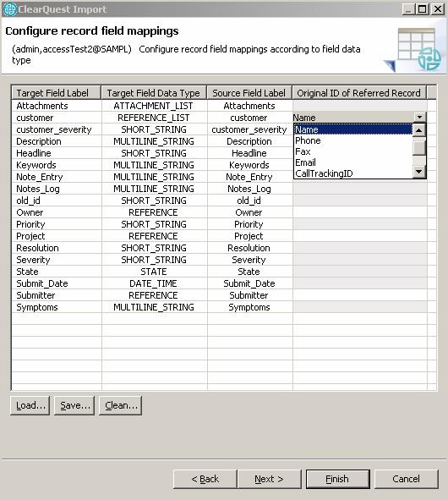Click the dropdown list scroll up arrow
Viewport: 448px width, 500px height.
click(x=419, y=130)
